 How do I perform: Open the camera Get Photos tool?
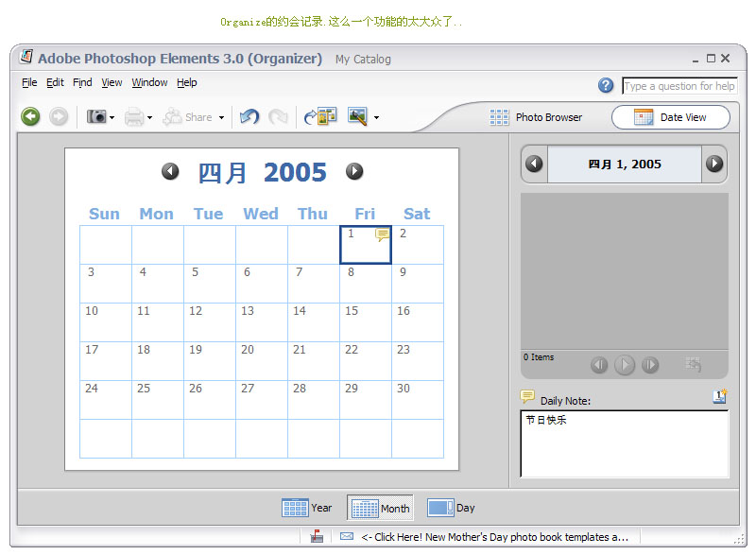pyautogui.click(x=96, y=116)
